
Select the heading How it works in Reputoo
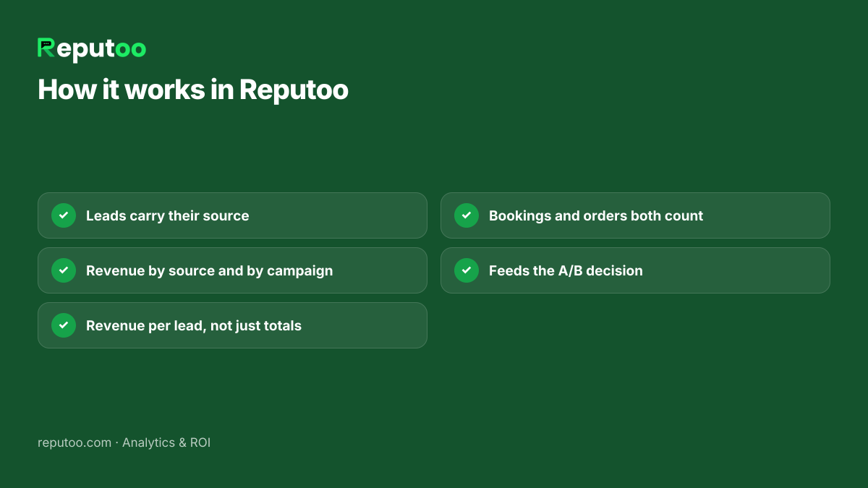tap(193, 90)
